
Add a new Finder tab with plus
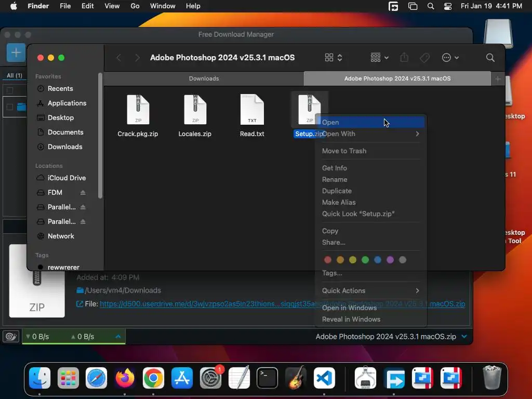pyautogui.click(x=498, y=79)
